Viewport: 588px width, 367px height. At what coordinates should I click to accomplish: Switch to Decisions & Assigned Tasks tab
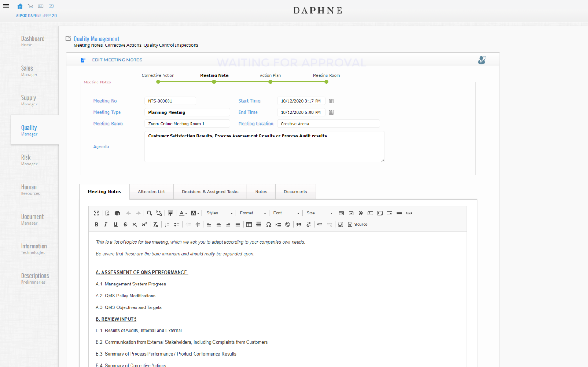pos(210,192)
